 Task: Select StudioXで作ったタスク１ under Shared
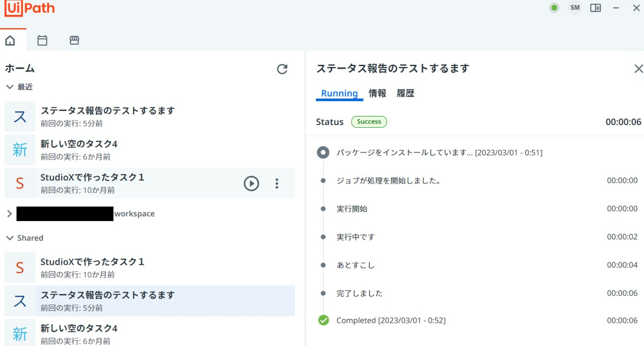pyautogui.click(x=150, y=268)
